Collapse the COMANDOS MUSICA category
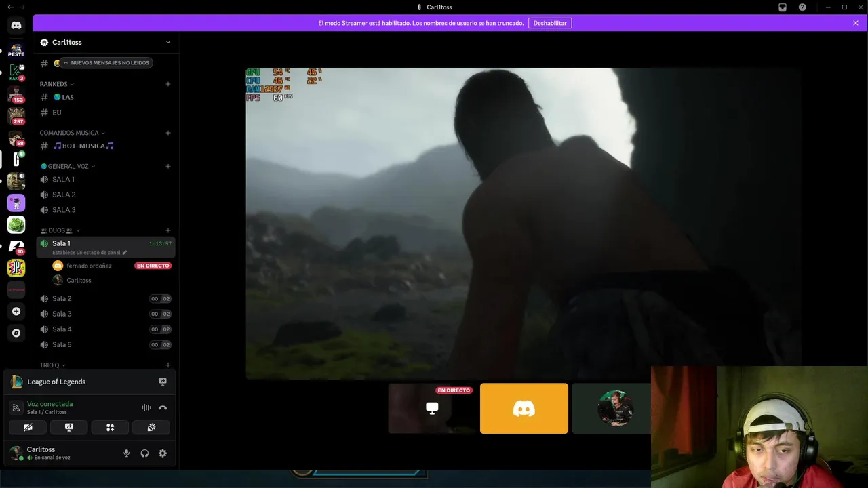868x488 pixels. pos(72,133)
